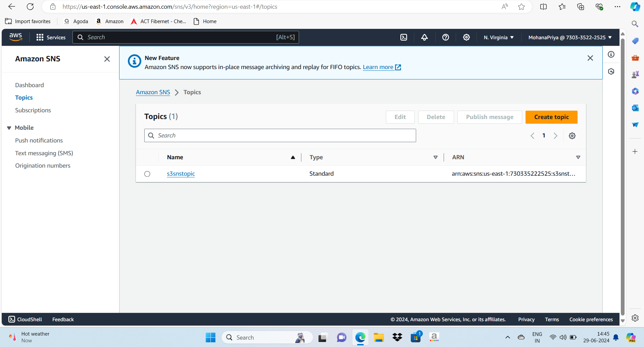644x347 pixels.
Task: Collapse the Mobile navigation section
Action: click(x=9, y=128)
